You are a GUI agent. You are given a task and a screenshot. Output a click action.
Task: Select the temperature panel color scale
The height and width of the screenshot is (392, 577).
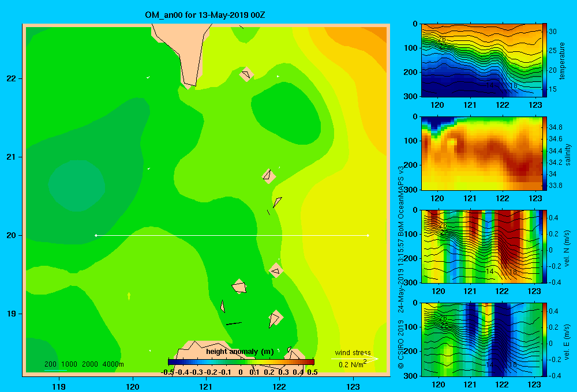[x=545, y=61]
